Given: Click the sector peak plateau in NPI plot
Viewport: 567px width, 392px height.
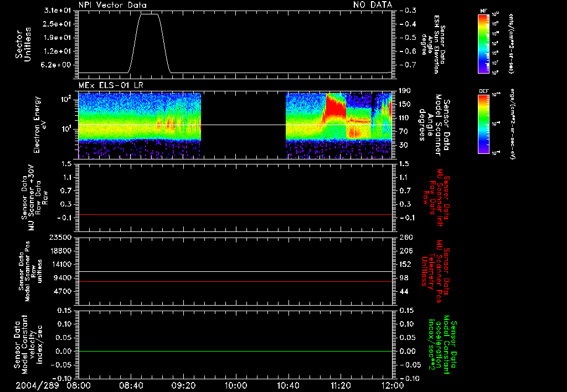Looking at the screenshot, I should (x=149, y=14).
